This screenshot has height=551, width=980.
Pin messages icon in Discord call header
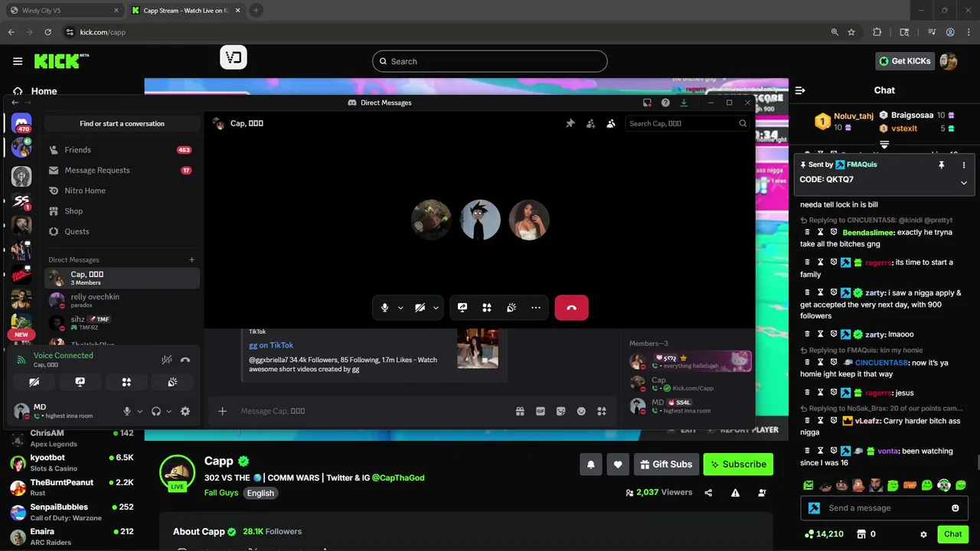(570, 123)
